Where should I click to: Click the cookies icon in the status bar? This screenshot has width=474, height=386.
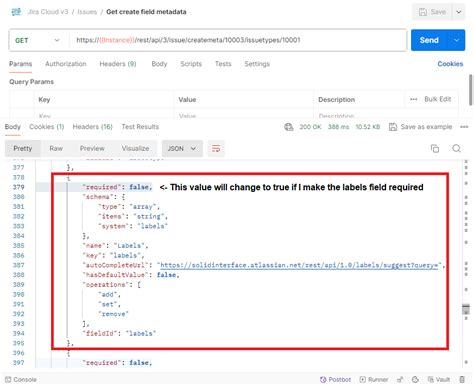point(415,379)
